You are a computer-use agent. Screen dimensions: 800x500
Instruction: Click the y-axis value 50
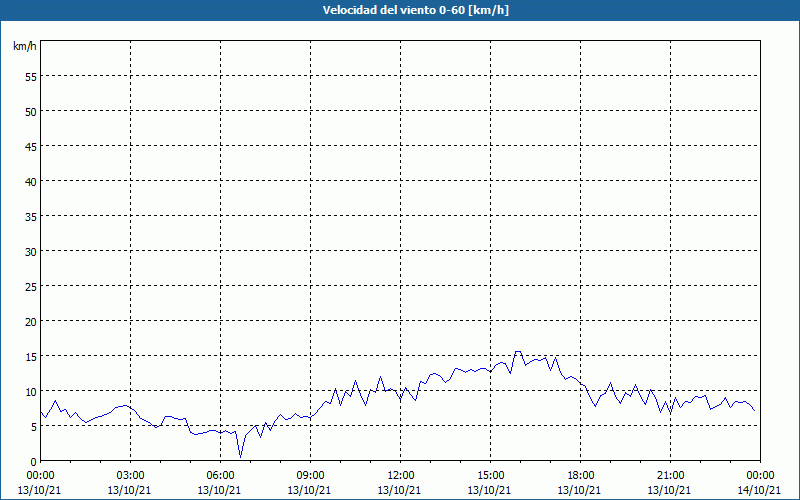click(31, 112)
